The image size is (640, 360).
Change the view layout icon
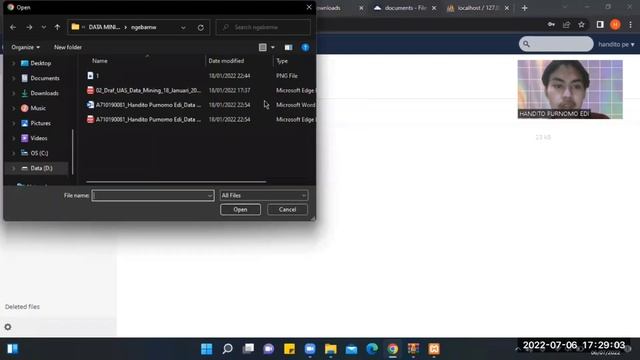262,47
